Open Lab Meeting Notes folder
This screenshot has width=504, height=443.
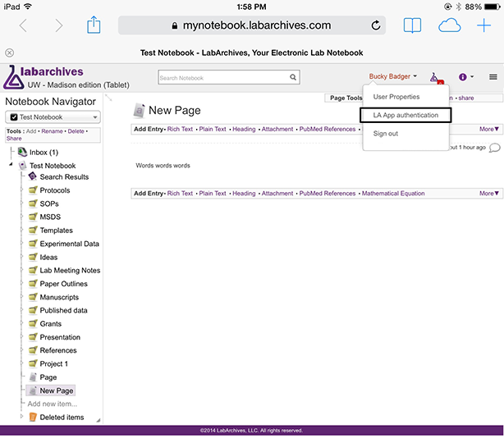pos(70,270)
